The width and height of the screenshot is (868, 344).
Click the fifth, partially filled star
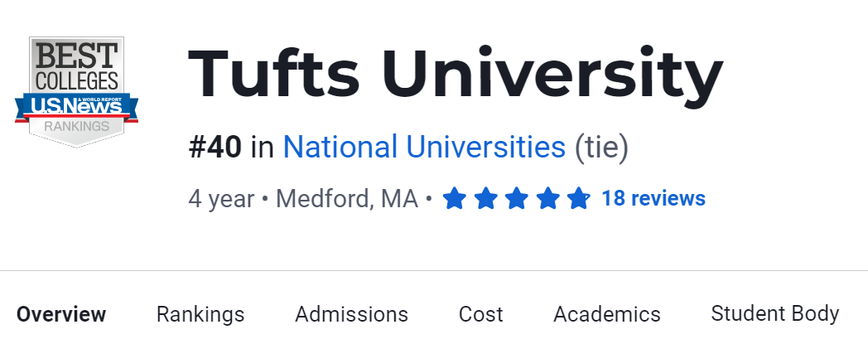(x=578, y=199)
